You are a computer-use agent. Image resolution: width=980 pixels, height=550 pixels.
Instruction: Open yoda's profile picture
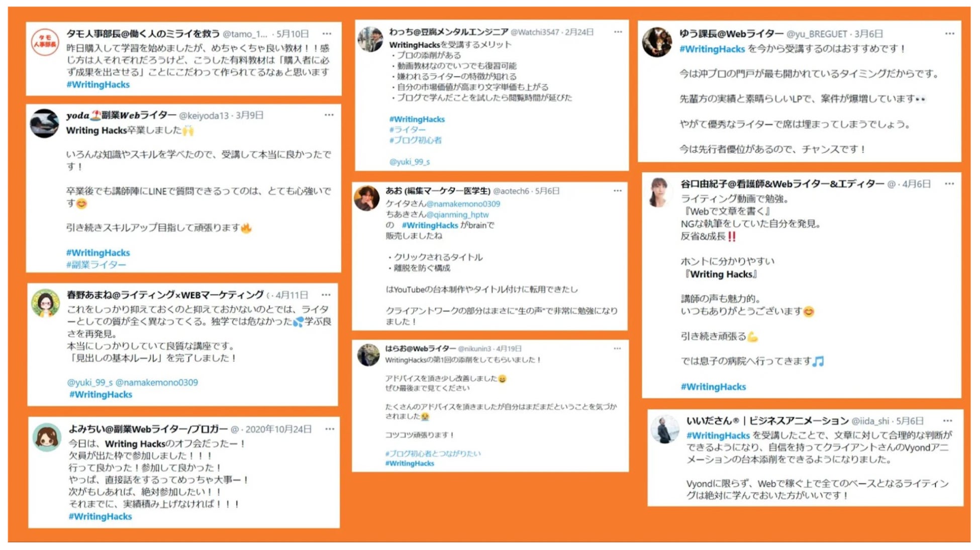(45, 123)
